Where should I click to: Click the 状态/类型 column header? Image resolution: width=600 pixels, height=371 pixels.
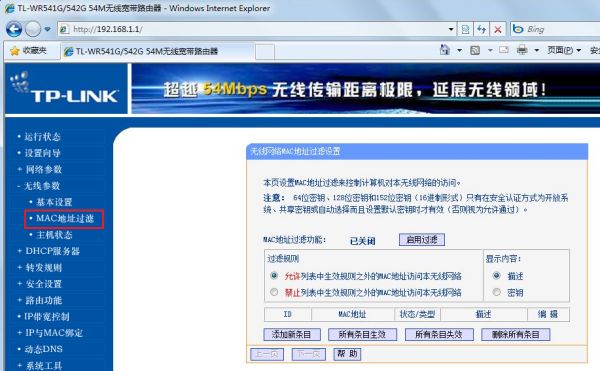tap(417, 314)
